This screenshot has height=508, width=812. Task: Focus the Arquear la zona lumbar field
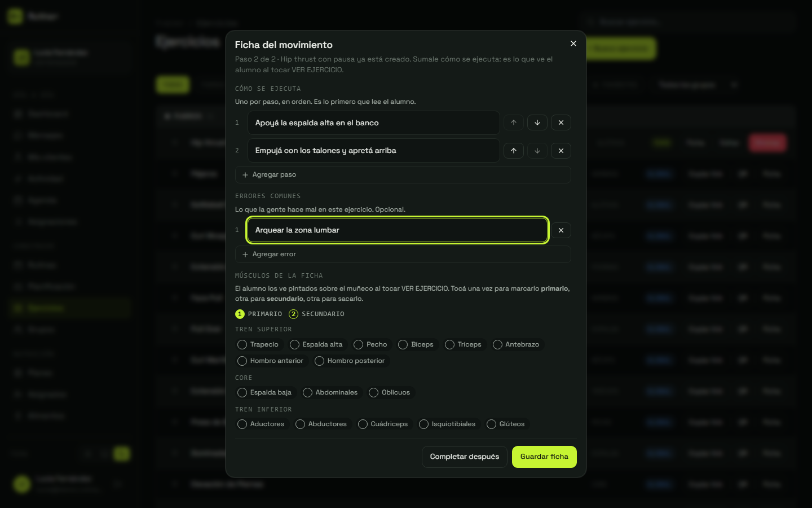pos(398,230)
